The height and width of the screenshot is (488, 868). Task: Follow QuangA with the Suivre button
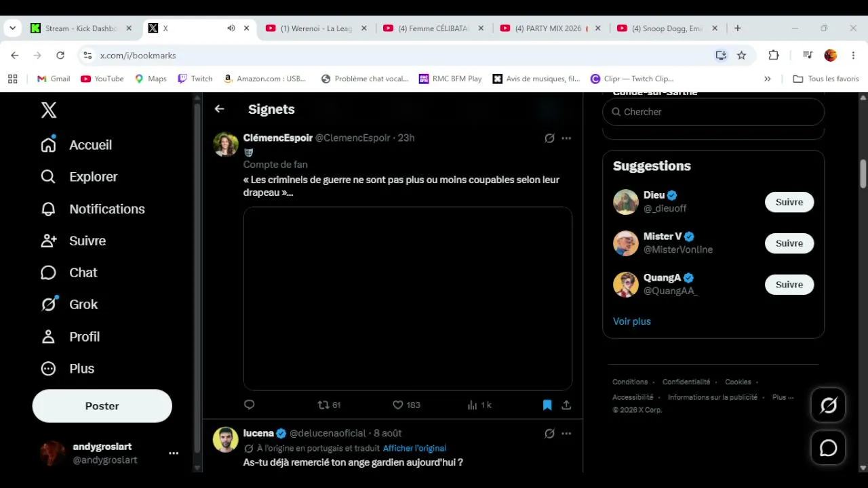coord(789,285)
